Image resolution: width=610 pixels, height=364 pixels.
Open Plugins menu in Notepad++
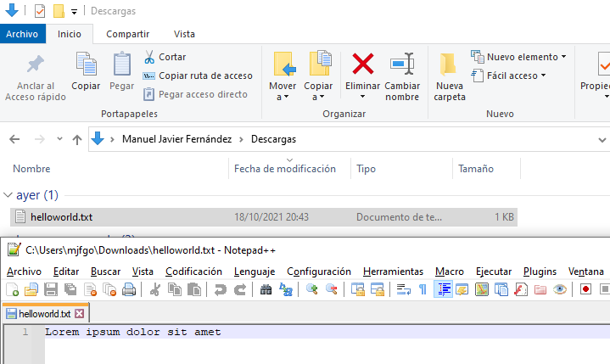coord(540,272)
